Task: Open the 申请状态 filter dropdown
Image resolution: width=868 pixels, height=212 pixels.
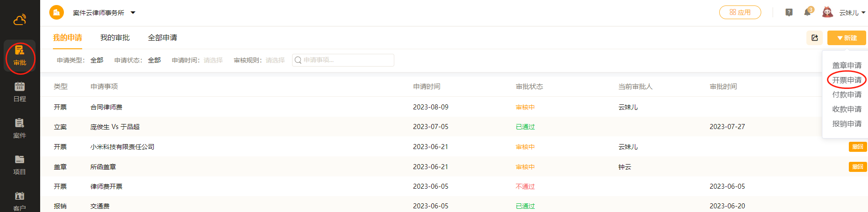Action: pyautogui.click(x=154, y=60)
